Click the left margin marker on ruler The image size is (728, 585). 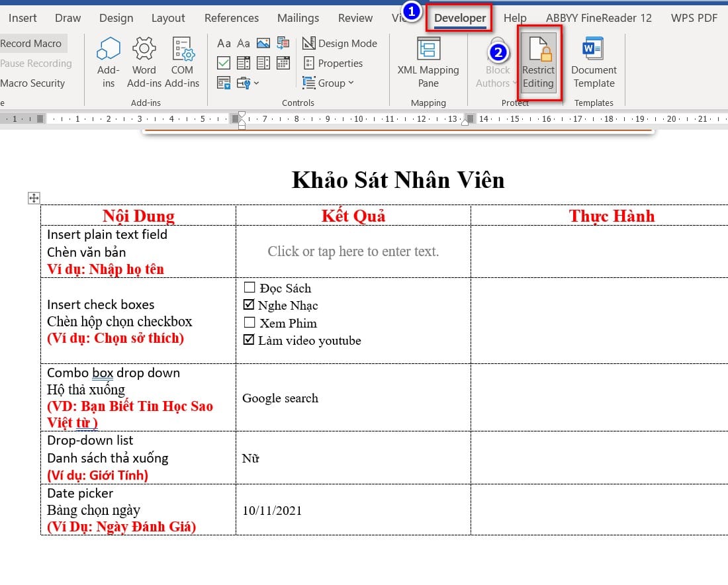coord(40,119)
